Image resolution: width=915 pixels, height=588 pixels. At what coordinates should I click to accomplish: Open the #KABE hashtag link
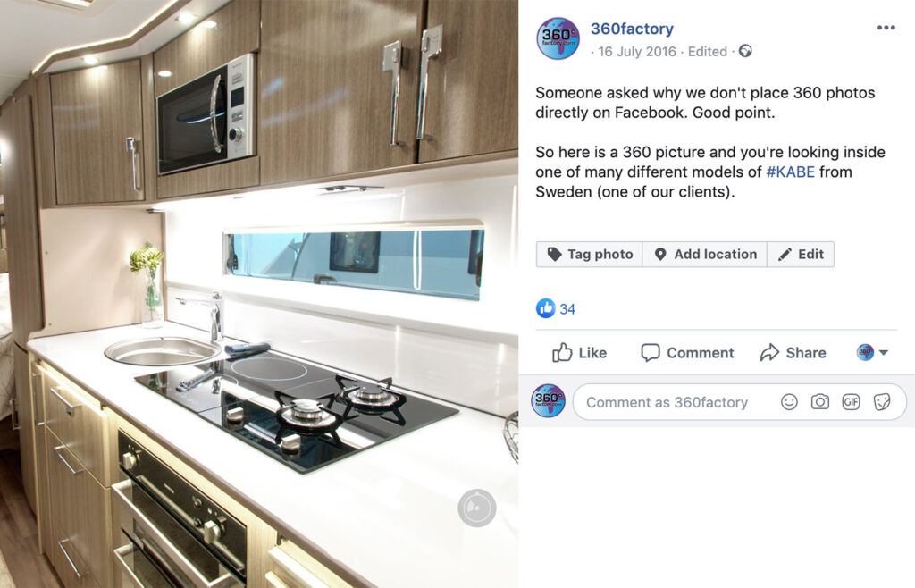(x=790, y=172)
